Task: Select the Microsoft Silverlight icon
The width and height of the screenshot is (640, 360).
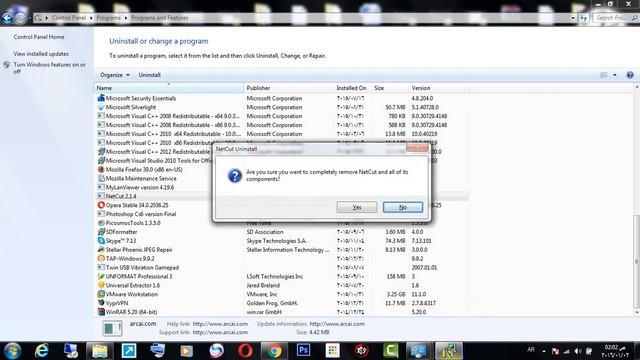Action: 101,107
